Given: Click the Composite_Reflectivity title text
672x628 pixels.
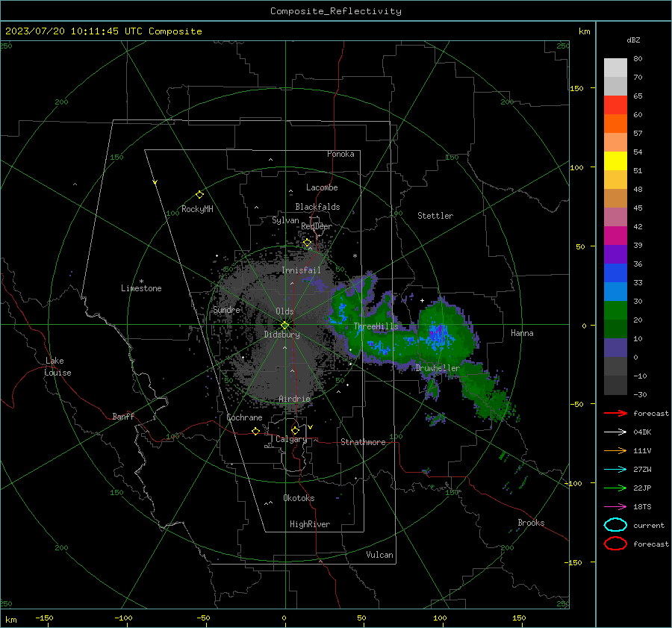Looking at the screenshot, I should [336, 11].
